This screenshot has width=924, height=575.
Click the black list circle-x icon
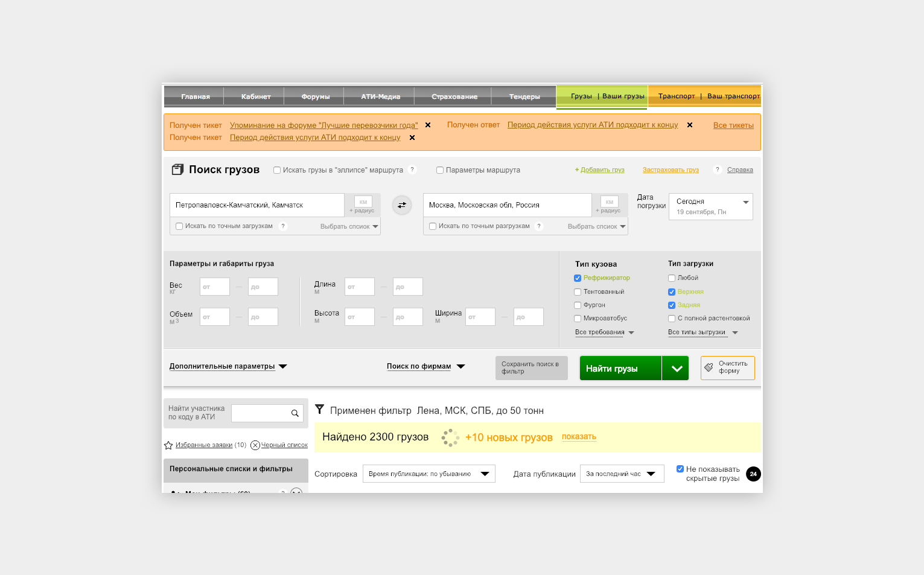[255, 445]
